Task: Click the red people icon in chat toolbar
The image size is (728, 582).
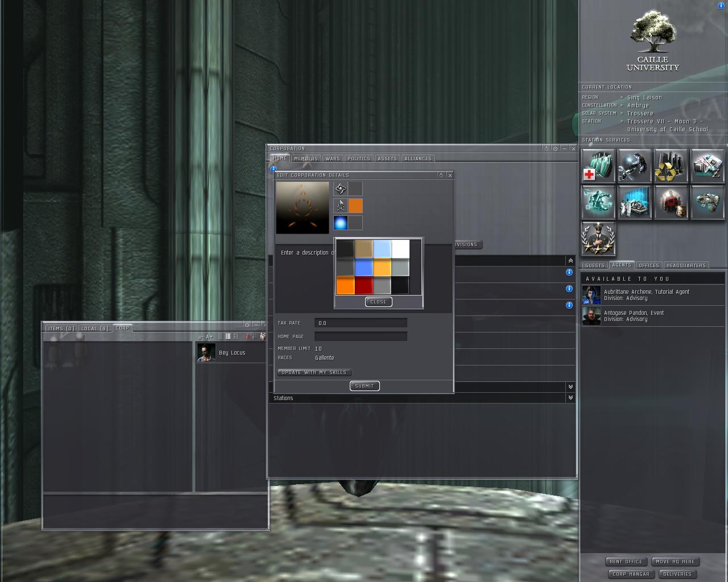Action: [x=247, y=336]
